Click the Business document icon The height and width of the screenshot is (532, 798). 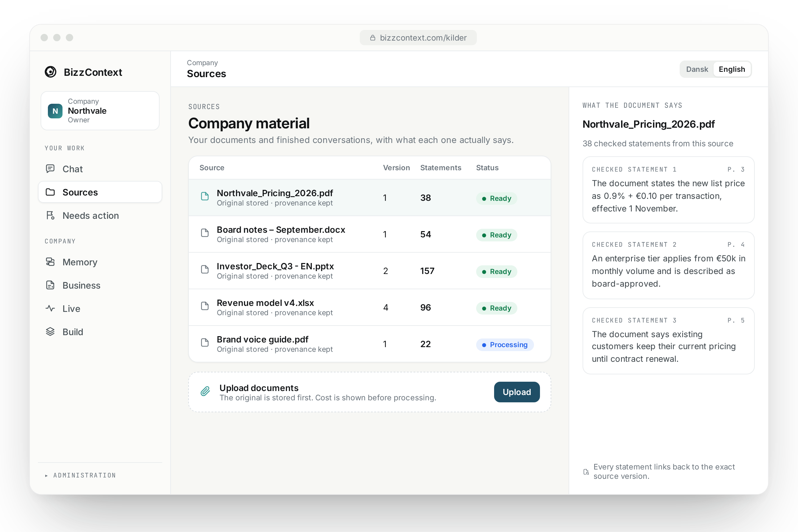[50, 285]
